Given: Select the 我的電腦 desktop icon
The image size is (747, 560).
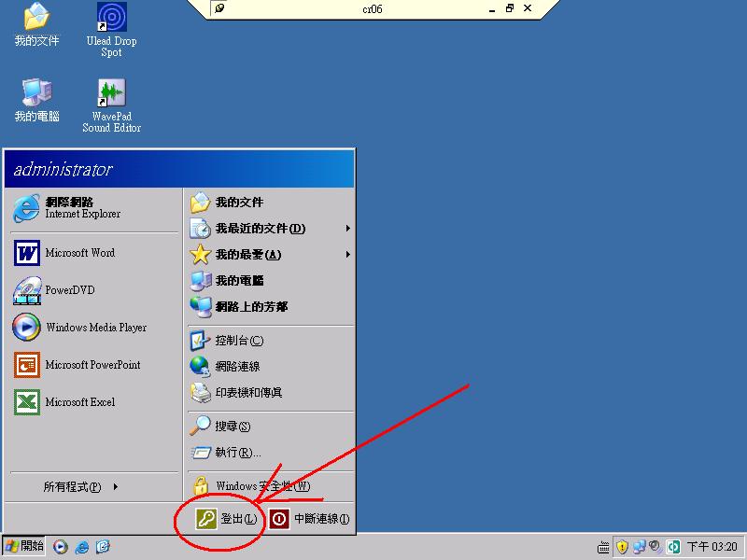Looking at the screenshot, I should coord(36,100).
